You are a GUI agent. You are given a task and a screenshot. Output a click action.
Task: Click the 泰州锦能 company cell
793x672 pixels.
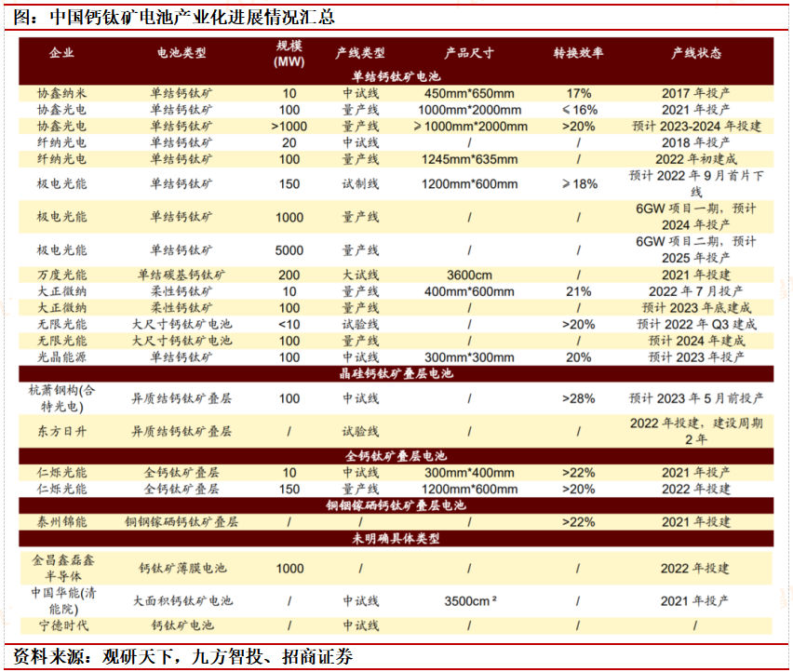tap(61, 522)
